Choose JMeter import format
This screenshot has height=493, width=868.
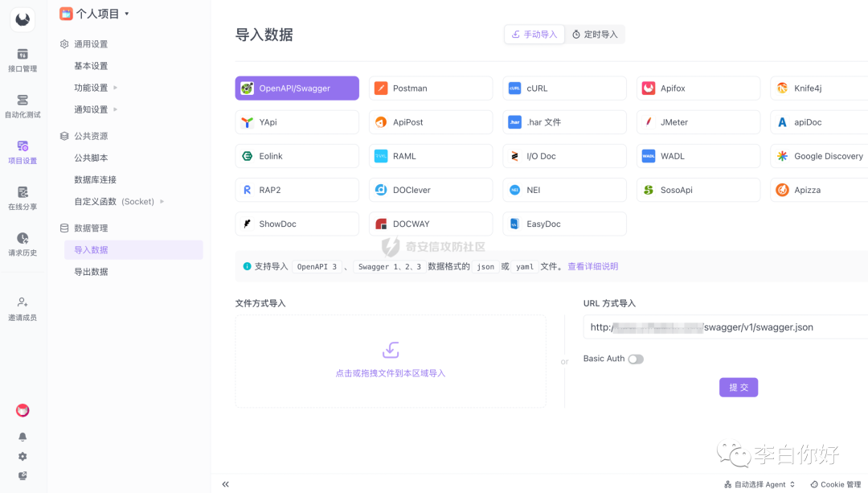(698, 122)
